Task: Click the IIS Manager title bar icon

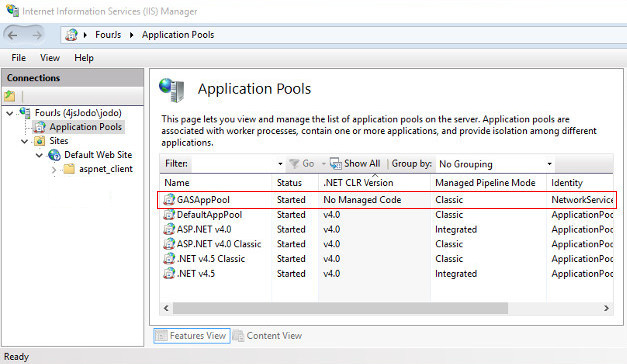Action: [12, 10]
